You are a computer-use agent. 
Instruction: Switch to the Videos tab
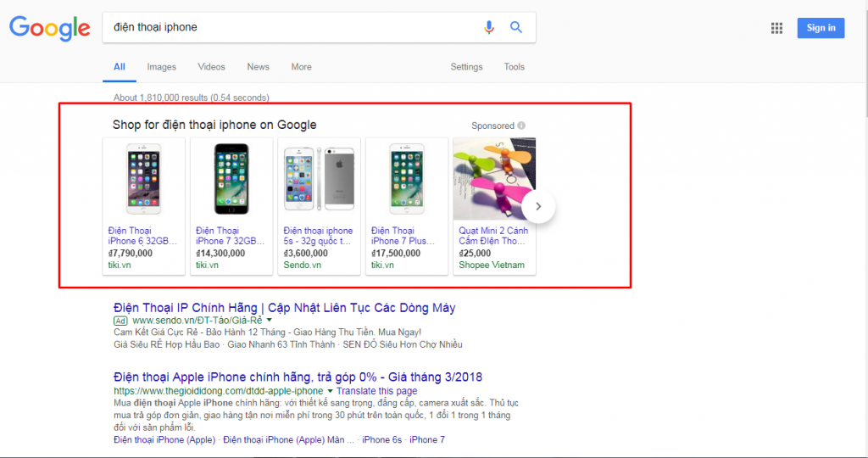[211, 67]
